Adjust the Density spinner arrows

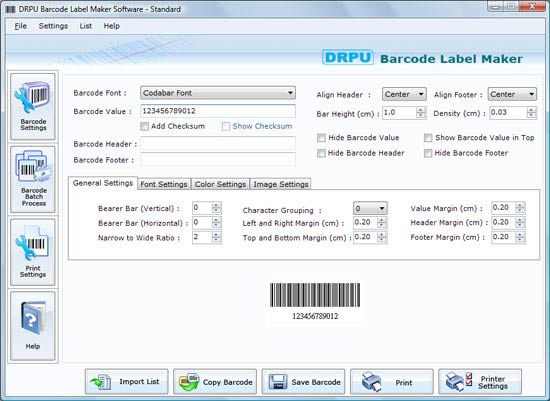pyautogui.click(x=531, y=113)
